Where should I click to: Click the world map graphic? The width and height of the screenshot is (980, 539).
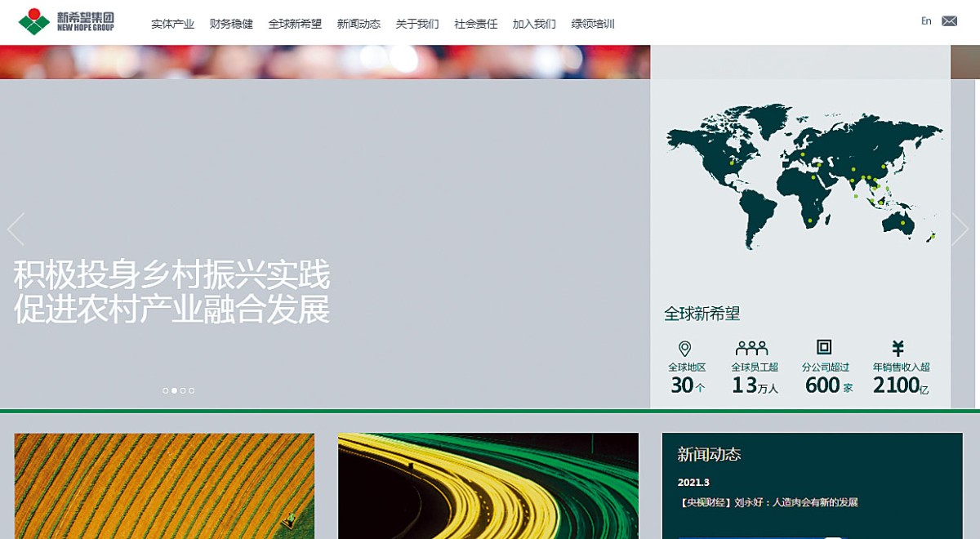(x=803, y=176)
